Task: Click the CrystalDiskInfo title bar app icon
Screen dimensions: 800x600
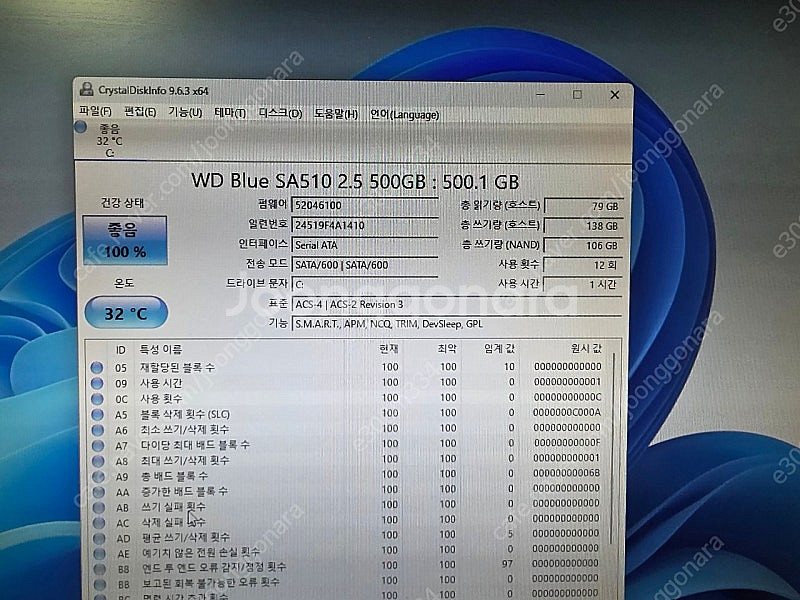Action: tap(86, 89)
